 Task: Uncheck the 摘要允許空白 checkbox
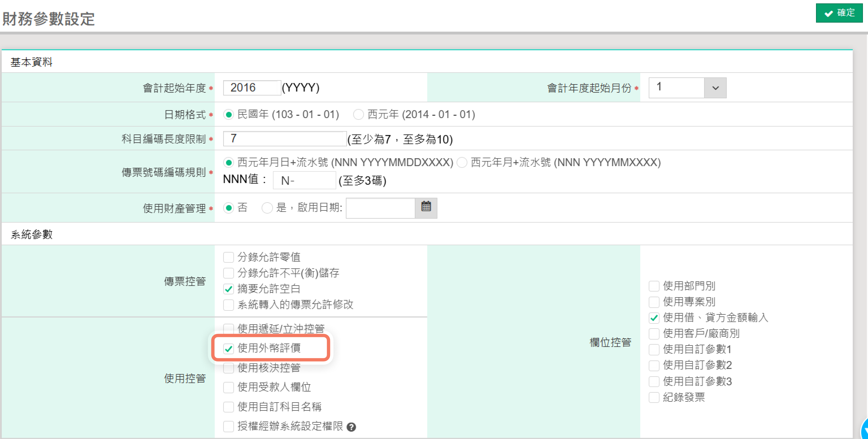229,289
